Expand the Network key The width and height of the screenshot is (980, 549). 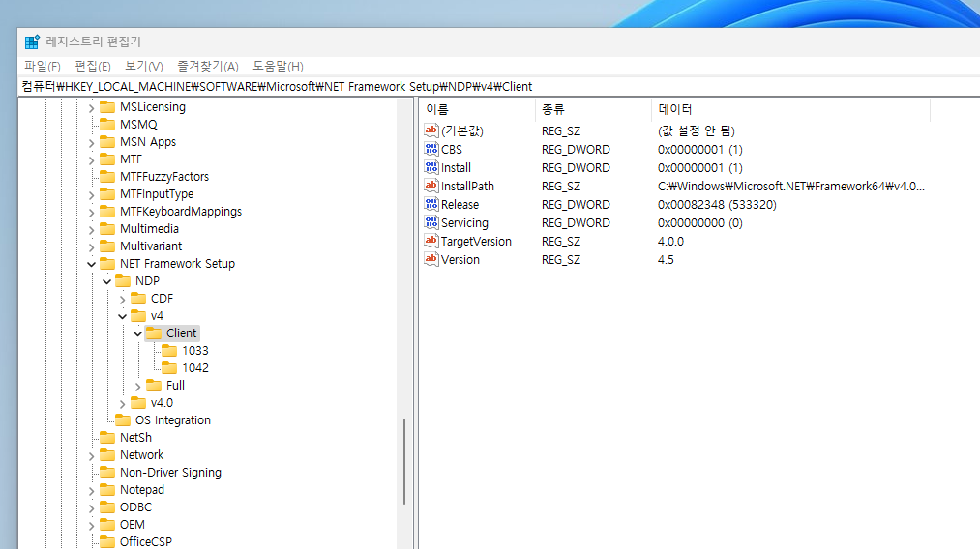[x=91, y=456]
